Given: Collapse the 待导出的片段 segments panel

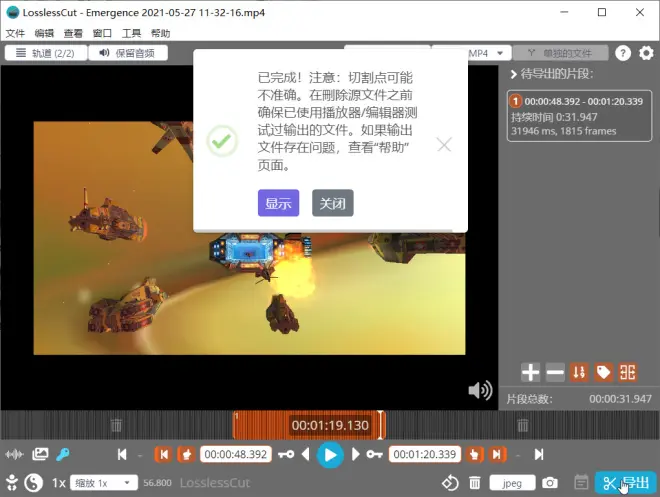Looking at the screenshot, I should [514, 74].
